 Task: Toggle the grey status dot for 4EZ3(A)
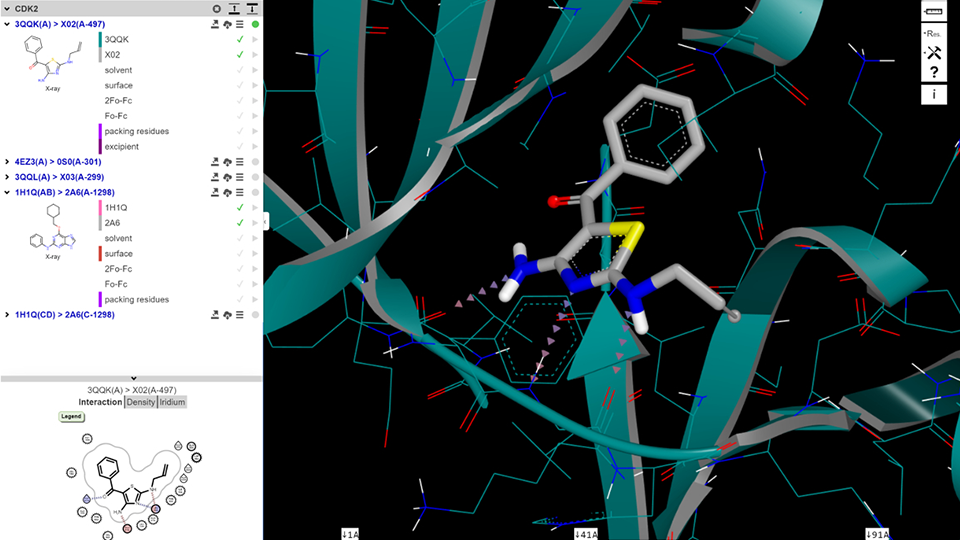255,162
